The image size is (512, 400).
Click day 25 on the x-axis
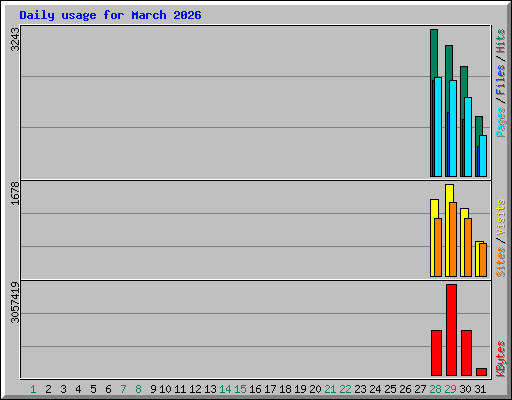[x=390, y=389]
